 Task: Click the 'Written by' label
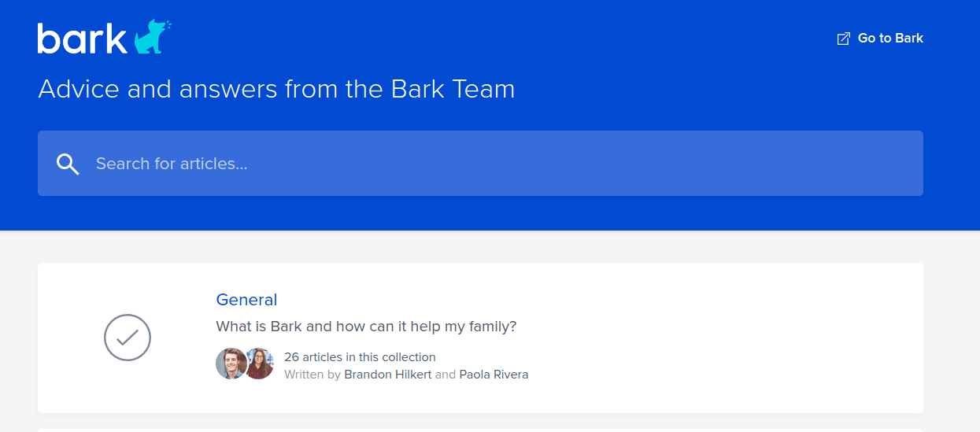tap(312, 375)
